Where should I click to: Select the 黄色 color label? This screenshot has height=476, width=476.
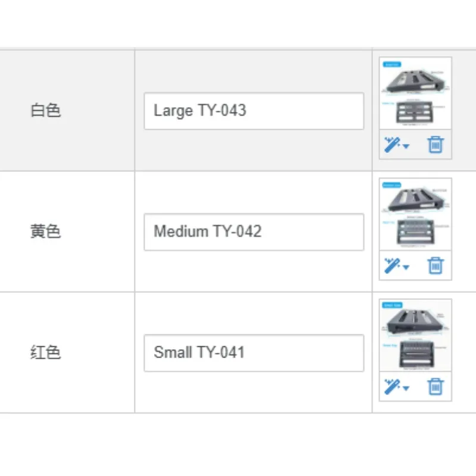point(46,231)
